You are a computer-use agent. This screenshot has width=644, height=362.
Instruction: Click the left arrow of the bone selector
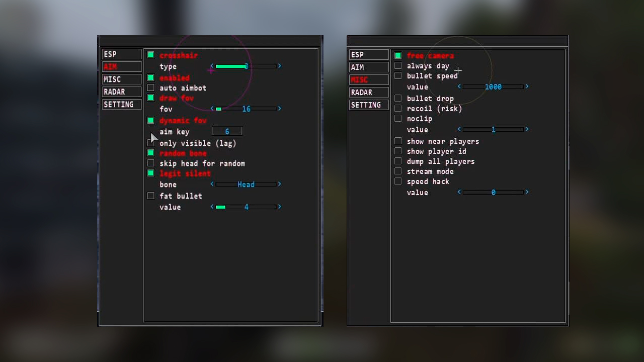[x=212, y=185]
